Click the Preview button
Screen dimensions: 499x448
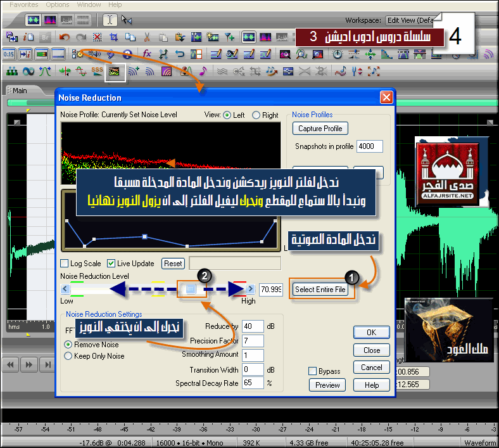[x=327, y=385]
